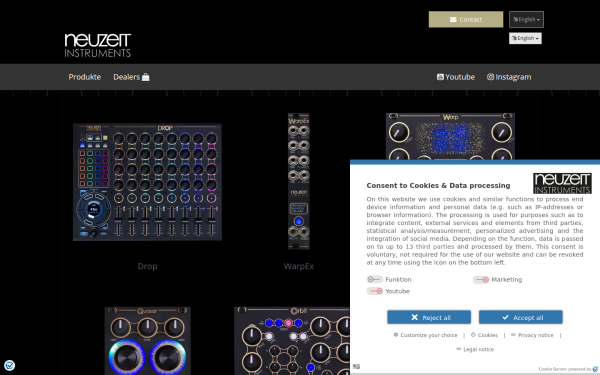Open the Orbit product image
600x375 pixels.
click(292, 341)
